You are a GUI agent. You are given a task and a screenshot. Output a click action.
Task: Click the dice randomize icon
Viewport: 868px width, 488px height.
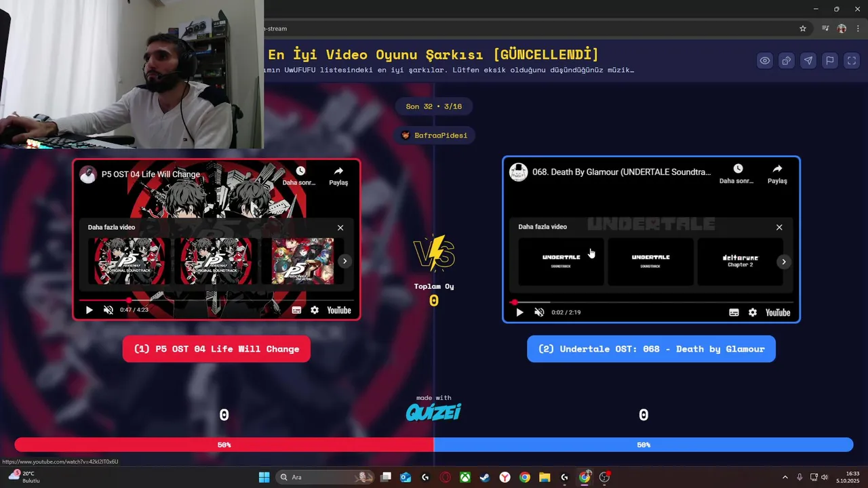click(x=787, y=60)
